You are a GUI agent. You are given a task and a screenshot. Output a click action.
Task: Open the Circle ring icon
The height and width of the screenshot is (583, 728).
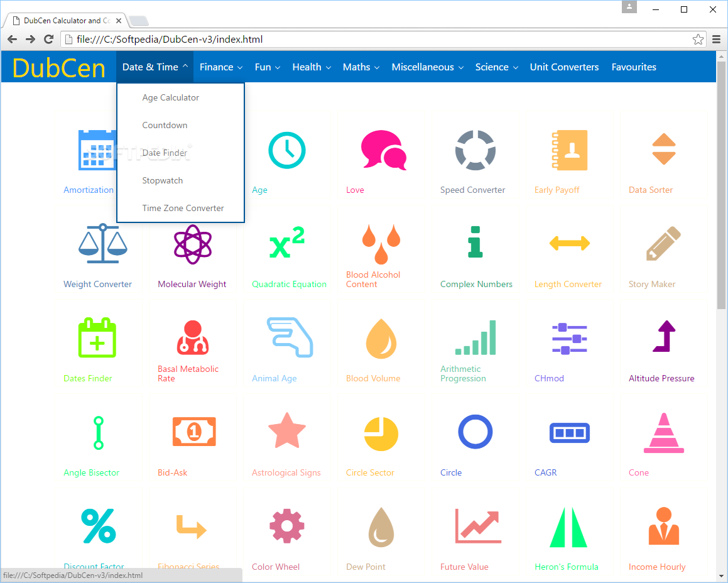pyautogui.click(x=475, y=432)
